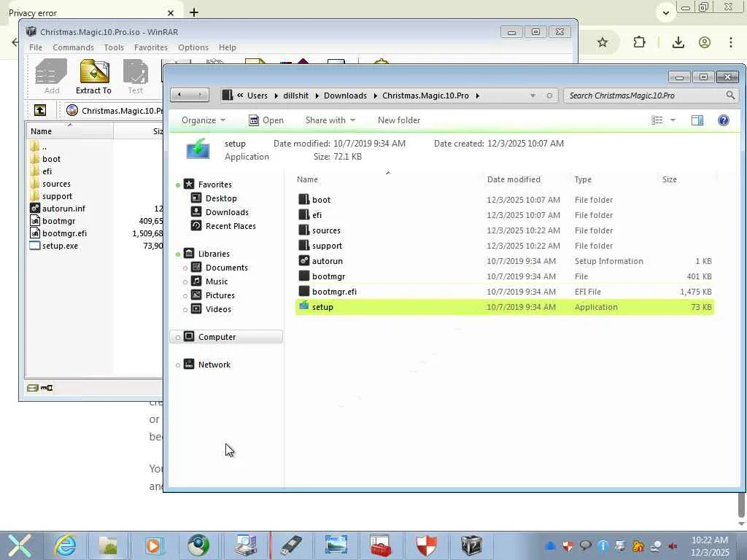
Task: Go up one level in WinRAR
Action: (x=40, y=111)
